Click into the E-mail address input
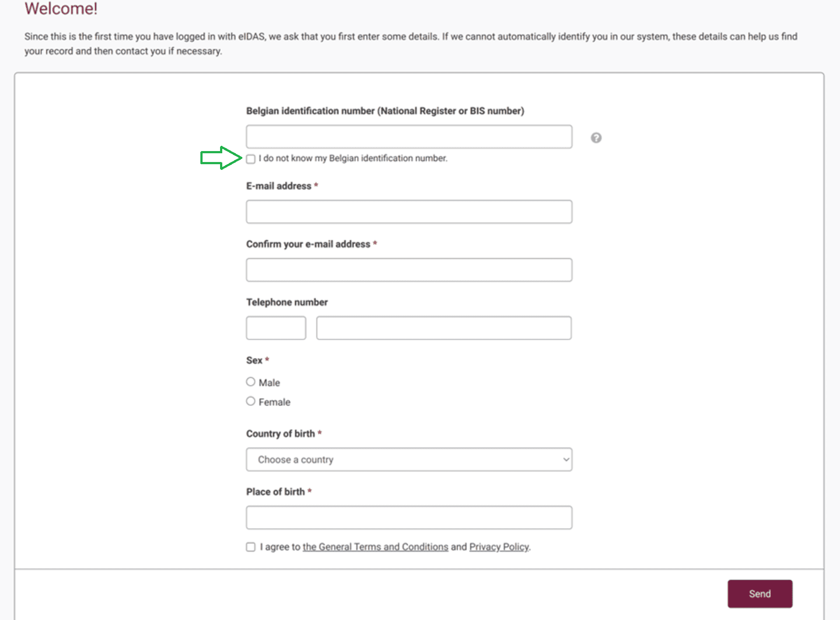The width and height of the screenshot is (840, 620). point(409,212)
